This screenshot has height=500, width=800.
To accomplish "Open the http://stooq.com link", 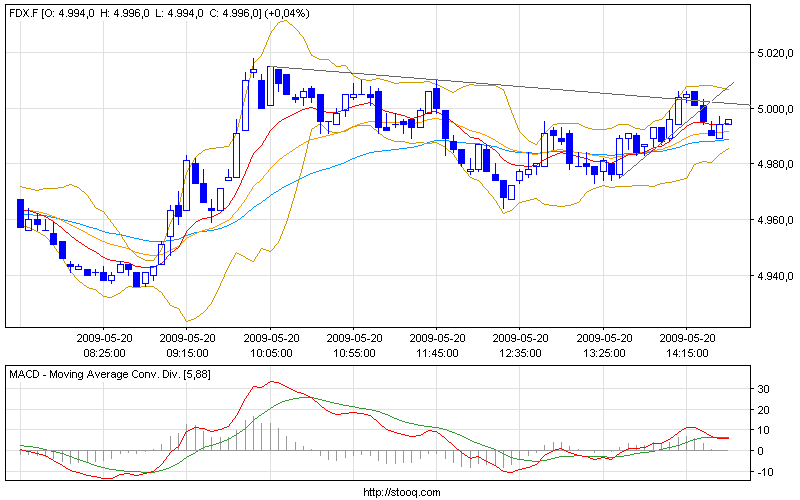I will (x=402, y=492).
